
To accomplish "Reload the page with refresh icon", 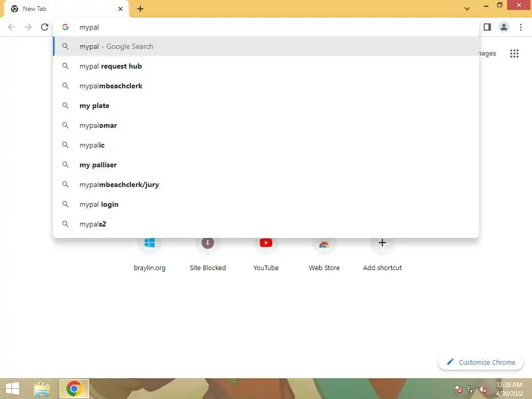I will [45, 27].
